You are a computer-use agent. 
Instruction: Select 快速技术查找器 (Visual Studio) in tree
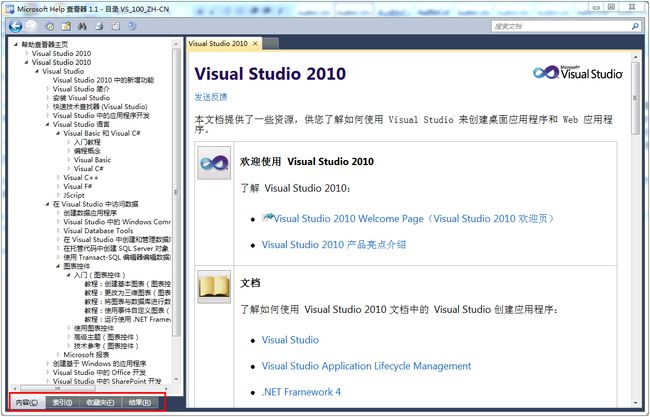point(100,107)
